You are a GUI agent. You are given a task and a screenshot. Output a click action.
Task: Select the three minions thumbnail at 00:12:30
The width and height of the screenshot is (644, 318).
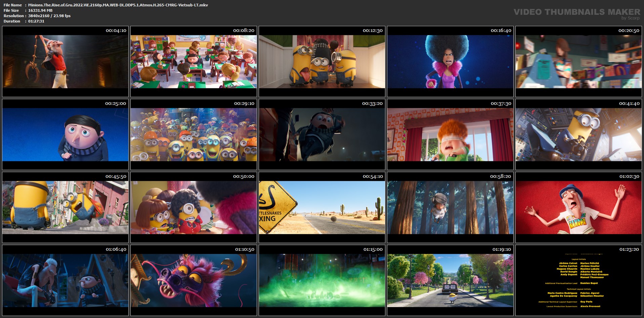(x=322, y=62)
